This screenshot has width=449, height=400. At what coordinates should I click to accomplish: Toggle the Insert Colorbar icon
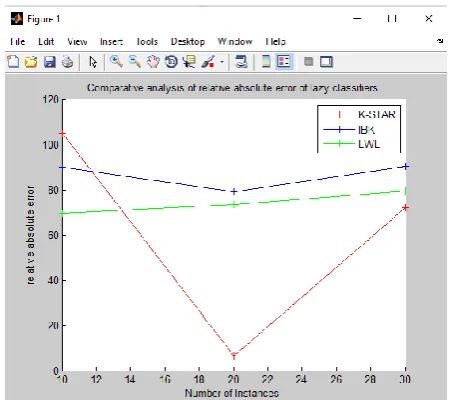(x=266, y=62)
